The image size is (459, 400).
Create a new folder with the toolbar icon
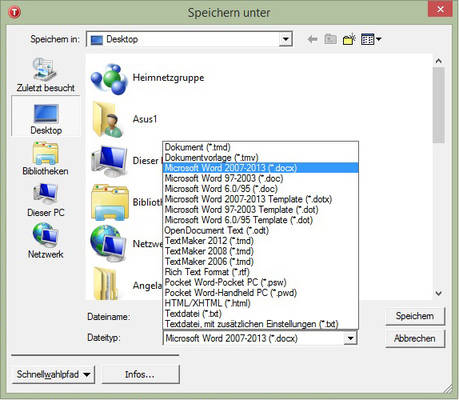[x=349, y=39]
